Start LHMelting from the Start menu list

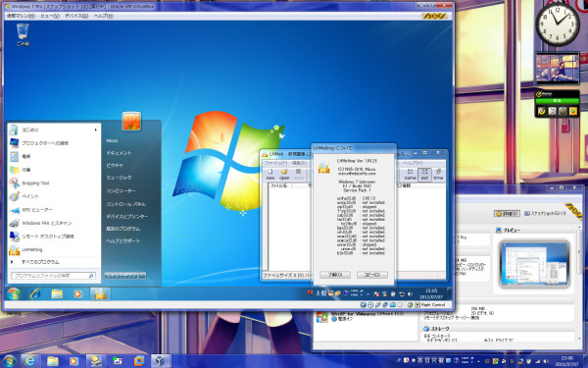[54, 249]
